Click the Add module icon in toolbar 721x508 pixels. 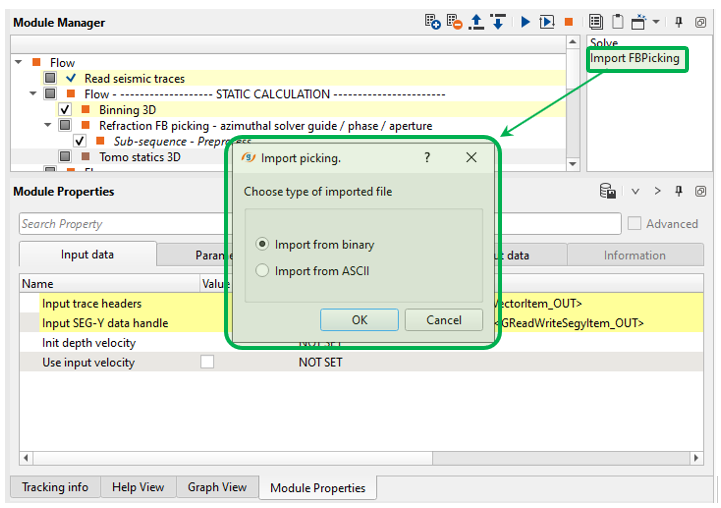432,22
